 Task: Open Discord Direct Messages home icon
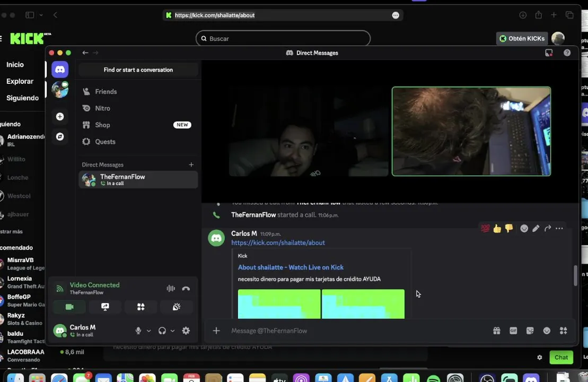click(60, 70)
